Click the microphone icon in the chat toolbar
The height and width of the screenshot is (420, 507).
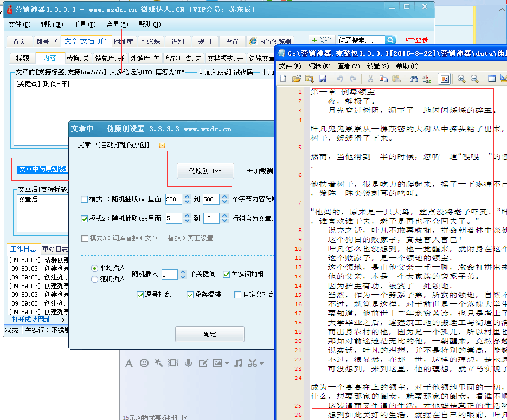(x=188, y=363)
